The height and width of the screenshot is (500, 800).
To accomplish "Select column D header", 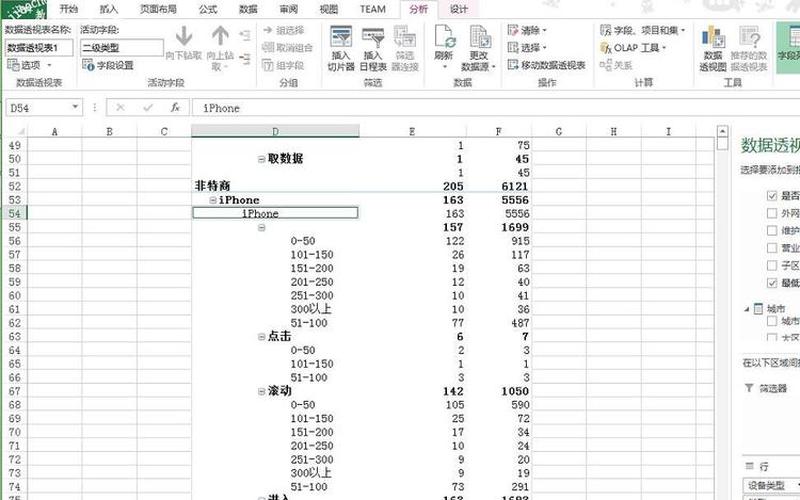I will pos(275,132).
